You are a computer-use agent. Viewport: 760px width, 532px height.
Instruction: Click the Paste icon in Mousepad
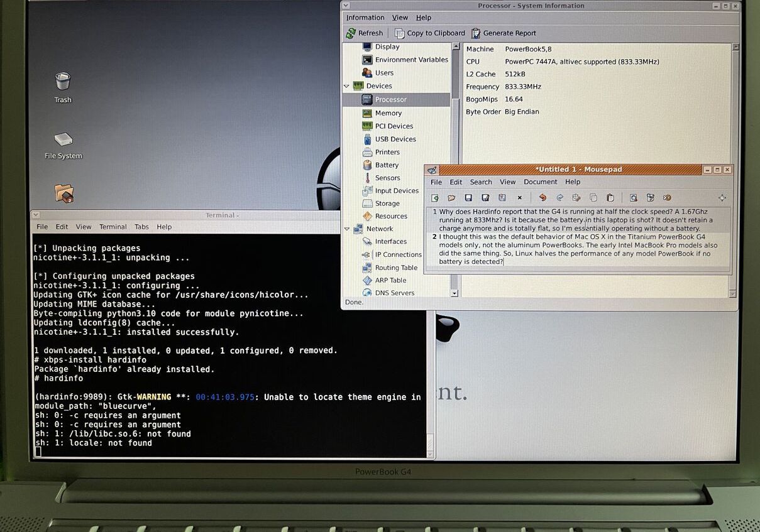point(610,198)
